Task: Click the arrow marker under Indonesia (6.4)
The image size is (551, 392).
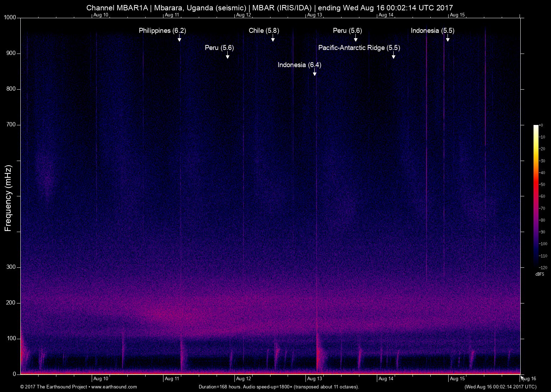Action: click(x=314, y=73)
